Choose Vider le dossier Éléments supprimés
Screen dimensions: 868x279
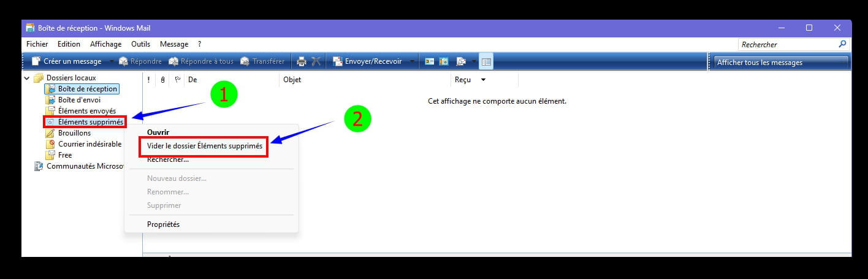[x=205, y=147]
